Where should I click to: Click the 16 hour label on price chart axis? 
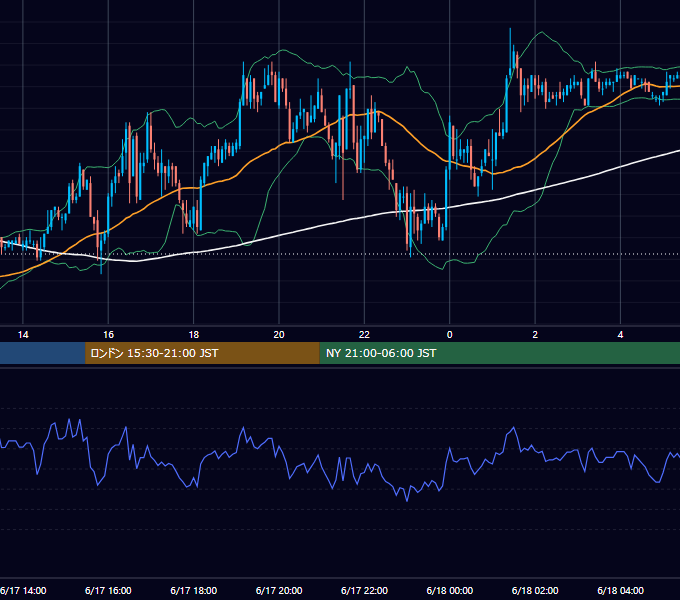tap(108, 335)
